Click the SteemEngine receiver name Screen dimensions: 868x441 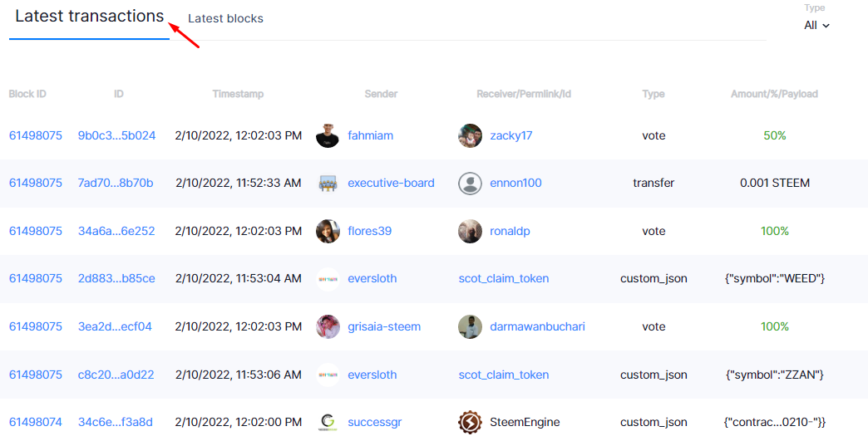525,422
